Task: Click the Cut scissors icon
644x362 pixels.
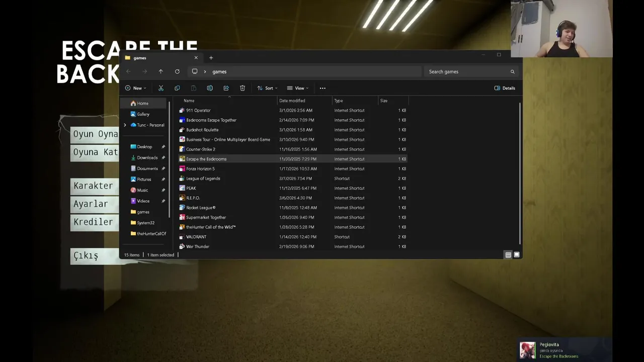Action: [x=161, y=88]
